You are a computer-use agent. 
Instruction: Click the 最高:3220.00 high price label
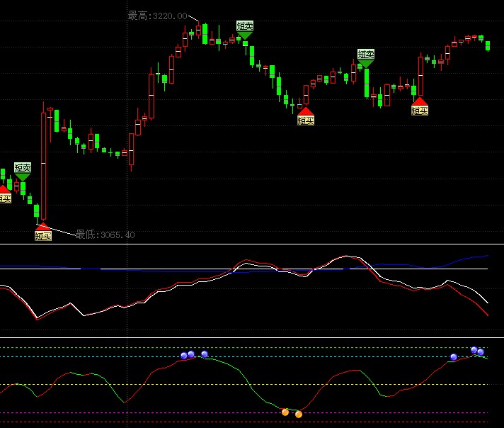click(x=157, y=16)
